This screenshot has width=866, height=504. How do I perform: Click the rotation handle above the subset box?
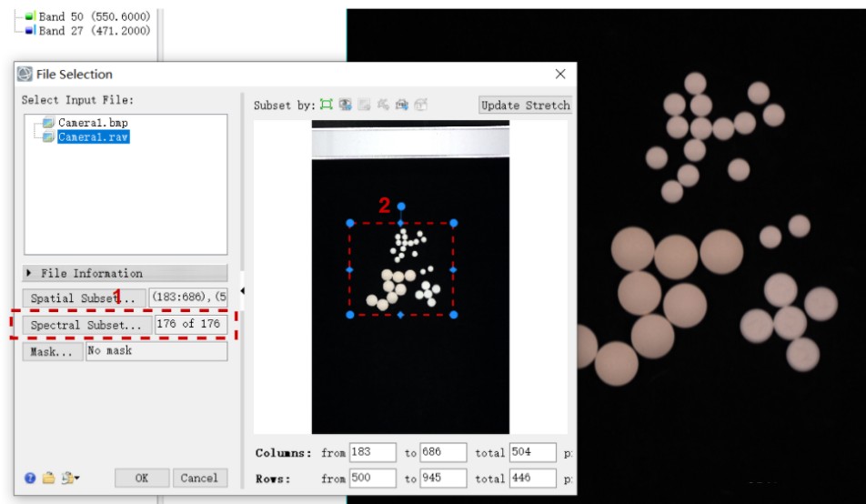point(401,207)
